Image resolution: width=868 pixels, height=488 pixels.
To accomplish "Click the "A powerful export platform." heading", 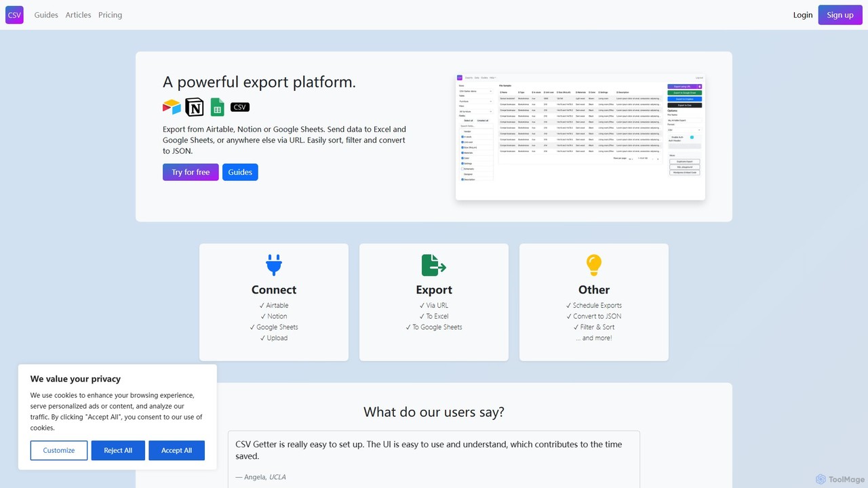I will pyautogui.click(x=260, y=82).
